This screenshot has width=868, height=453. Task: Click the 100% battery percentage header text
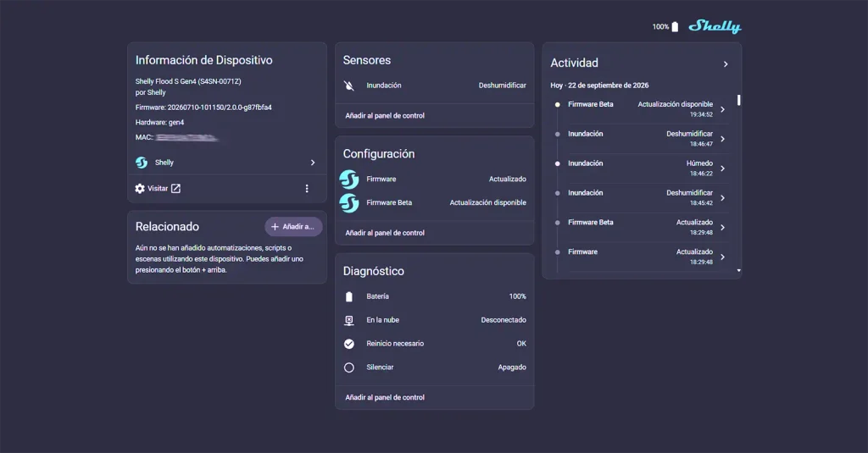tap(660, 26)
